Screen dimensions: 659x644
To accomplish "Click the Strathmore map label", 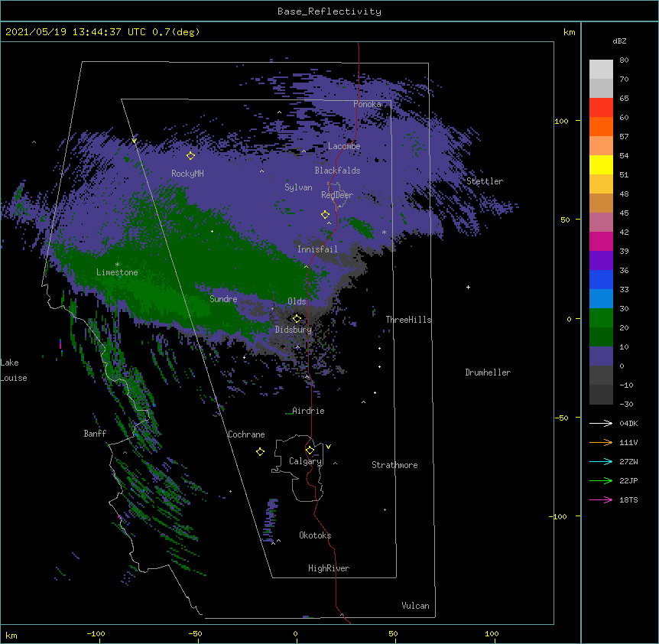I will [x=394, y=465].
